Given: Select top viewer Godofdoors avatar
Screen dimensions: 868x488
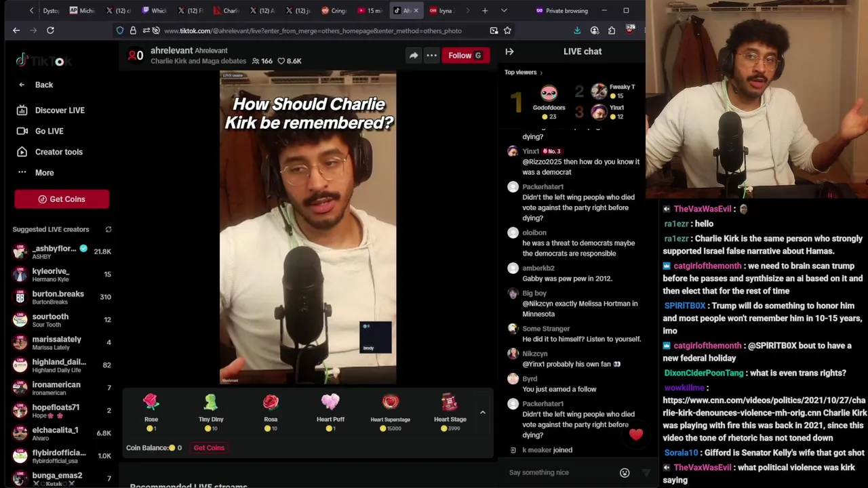Looking at the screenshot, I should (x=549, y=94).
